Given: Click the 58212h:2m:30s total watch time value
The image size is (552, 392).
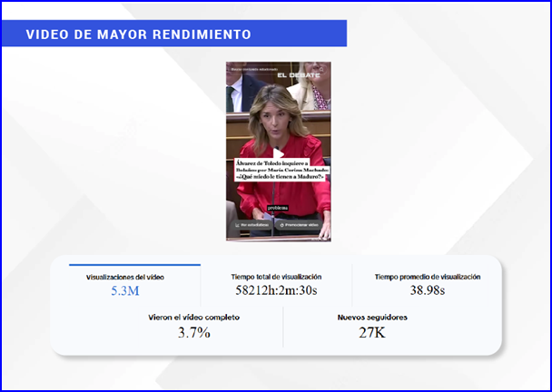Looking at the screenshot, I should (x=276, y=290).
